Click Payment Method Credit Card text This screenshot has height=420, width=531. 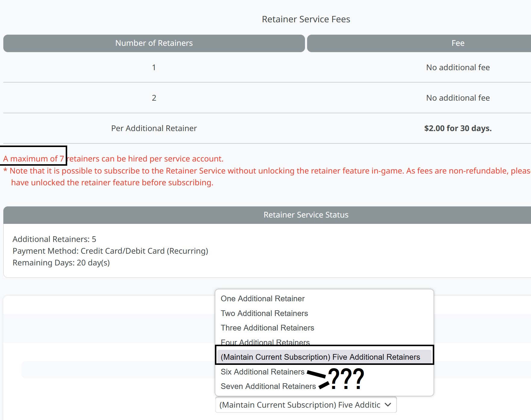(110, 251)
